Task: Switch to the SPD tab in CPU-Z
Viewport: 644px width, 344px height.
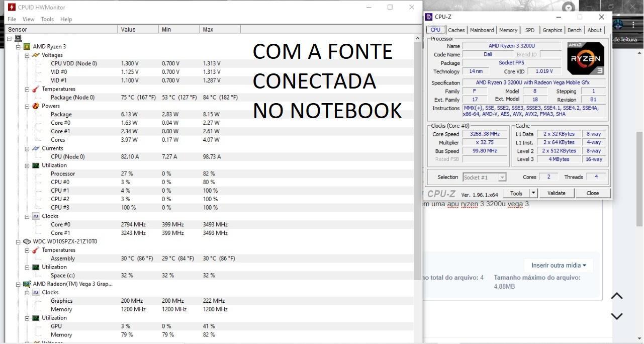Action: [530, 30]
